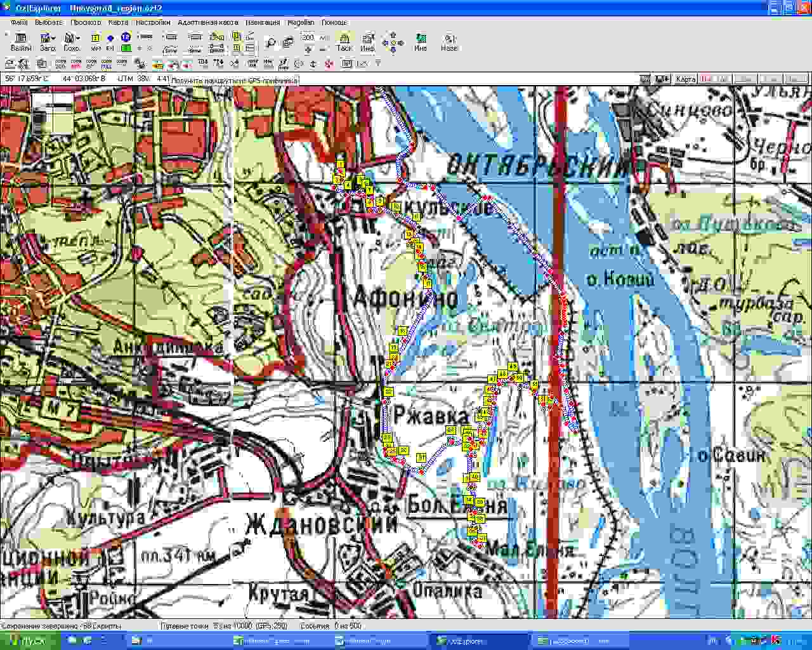Image resolution: width=812 pixels, height=650 pixels.
Task: Toggle the blue diamond event button
Action: click(x=110, y=38)
